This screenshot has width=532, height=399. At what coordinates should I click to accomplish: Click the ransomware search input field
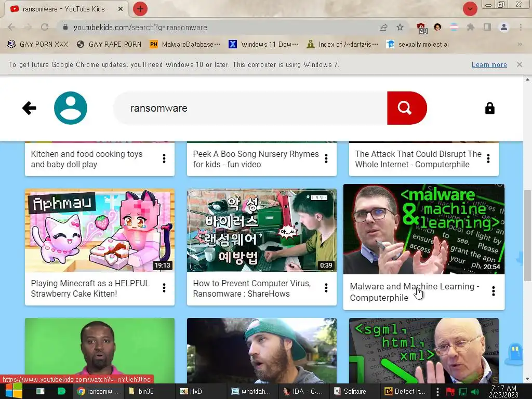[251, 108]
